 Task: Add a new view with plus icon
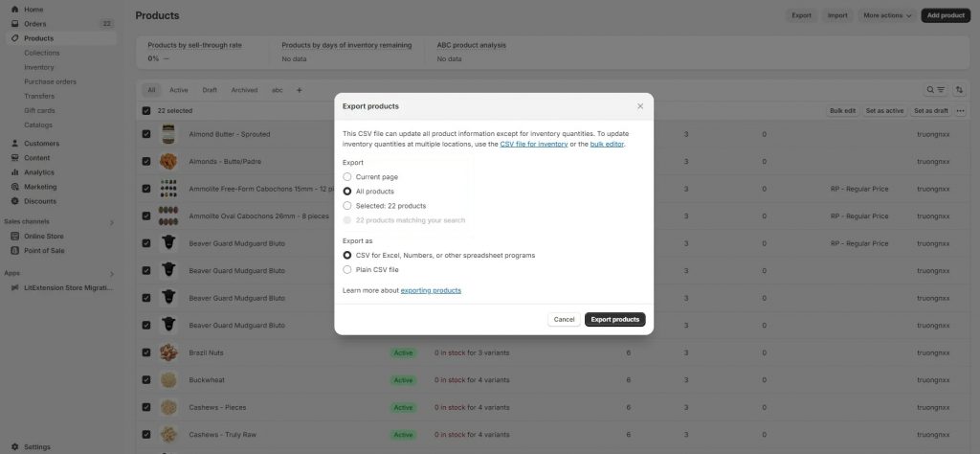click(x=299, y=90)
